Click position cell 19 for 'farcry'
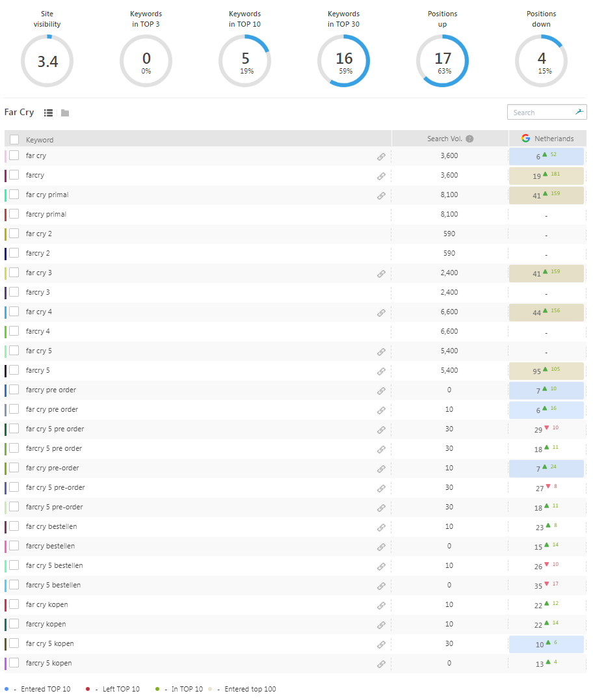 546,176
